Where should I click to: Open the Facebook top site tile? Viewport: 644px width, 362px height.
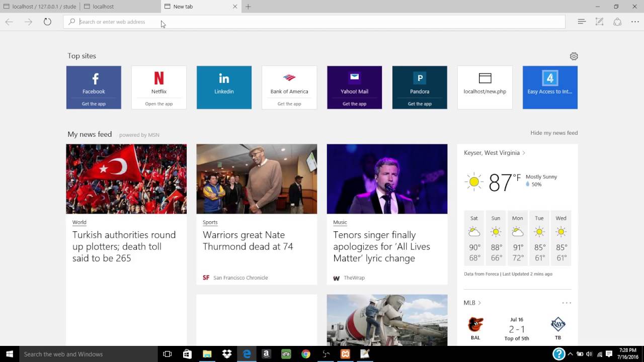coord(94,87)
